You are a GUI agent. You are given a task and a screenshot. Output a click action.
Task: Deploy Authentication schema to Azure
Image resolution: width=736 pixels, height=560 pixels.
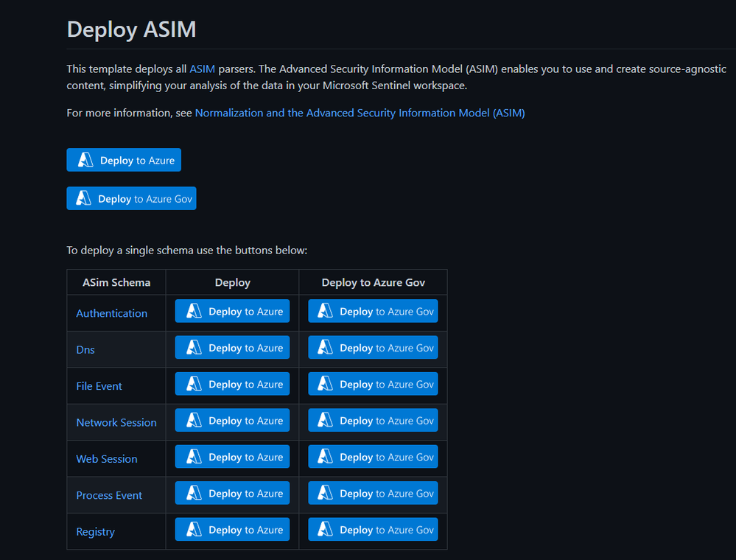[232, 311]
